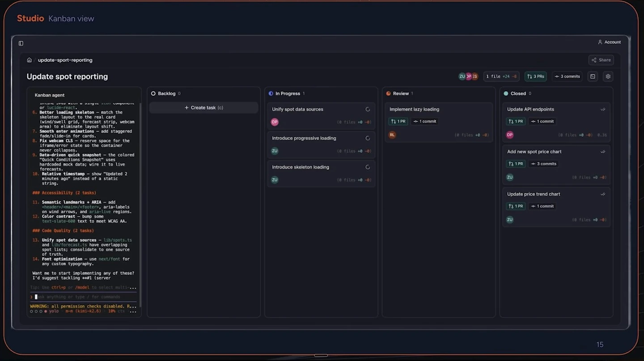The height and width of the screenshot is (361, 644).
Task: Click the Closed column status dot
Action: (506, 93)
